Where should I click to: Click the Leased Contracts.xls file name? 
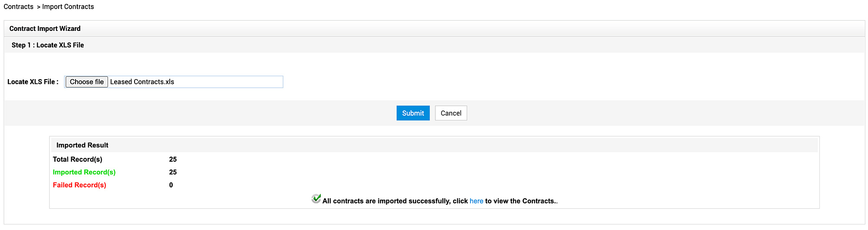click(x=142, y=82)
